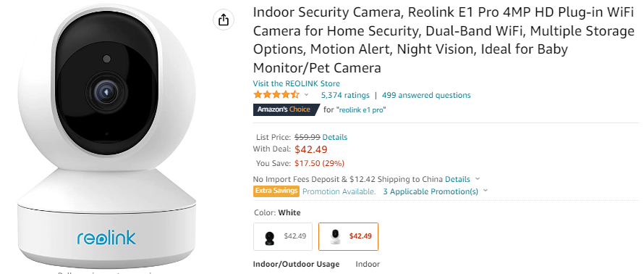Click the Amazon's Choice badge
The height and width of the screenshot is (274, 644).
[x=287, y=109]
